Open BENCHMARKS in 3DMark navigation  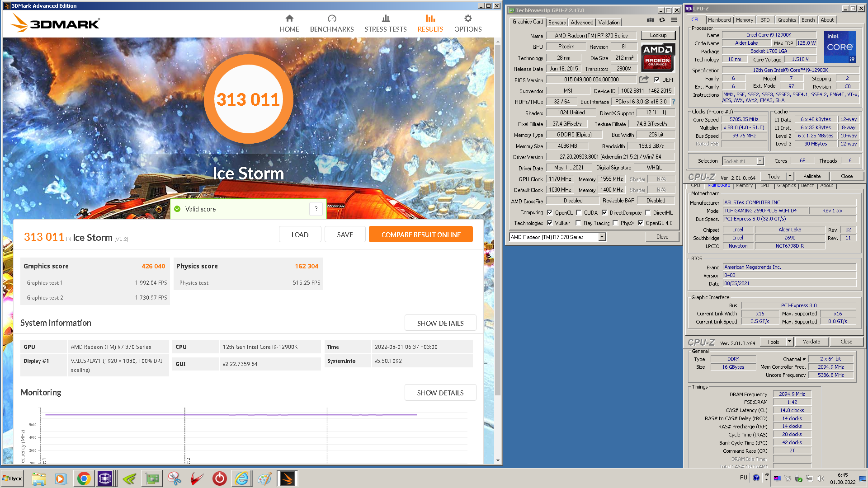(x=332, y=23)
